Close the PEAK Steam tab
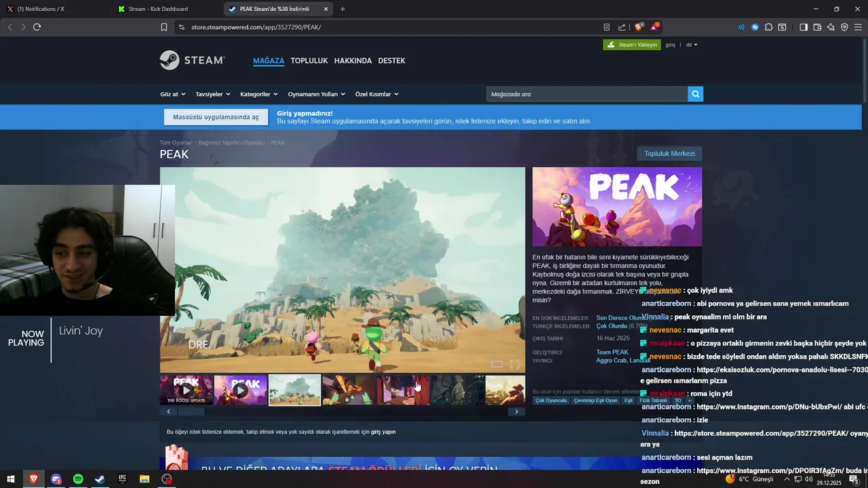 [325, 9]
